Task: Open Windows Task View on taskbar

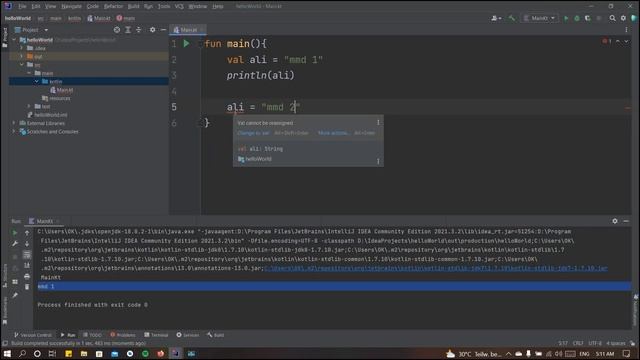Action: click(52, 353)
